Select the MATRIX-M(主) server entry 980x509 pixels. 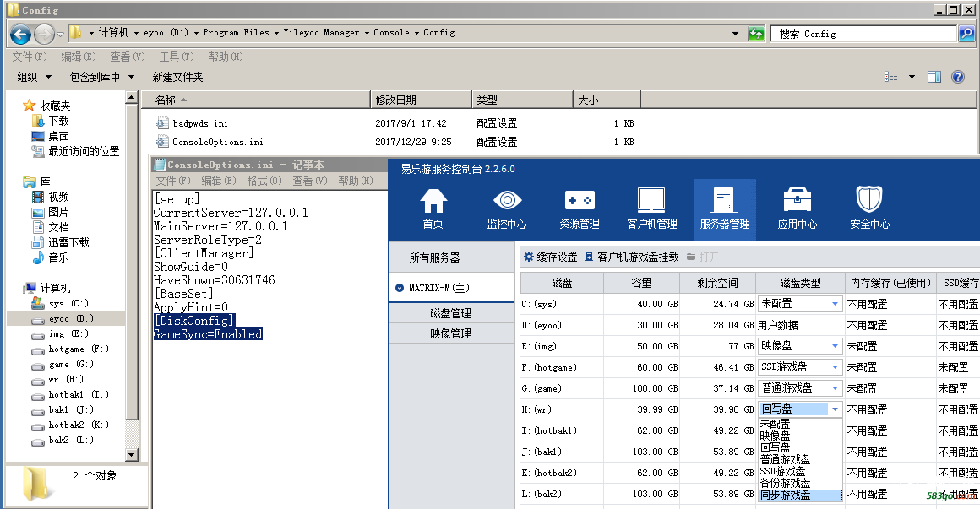[438, 288]
